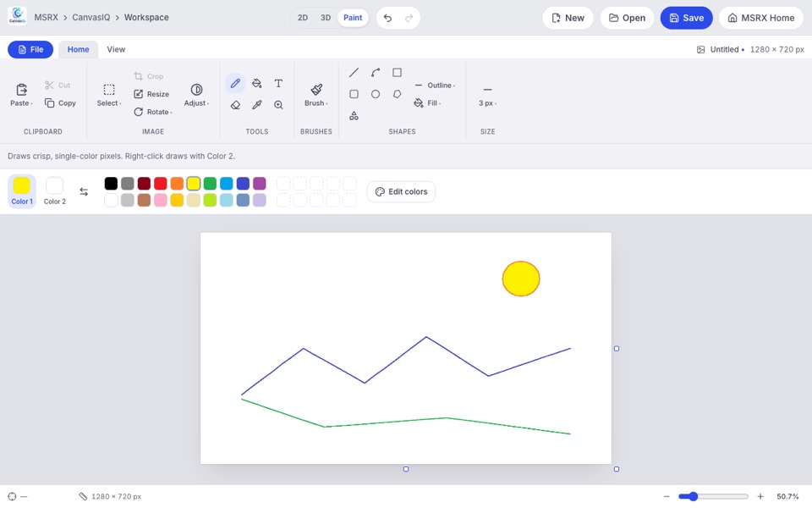This screenshot has width=812, height=508.
Task: Click the Redo arrow
Action: (409, 18)
